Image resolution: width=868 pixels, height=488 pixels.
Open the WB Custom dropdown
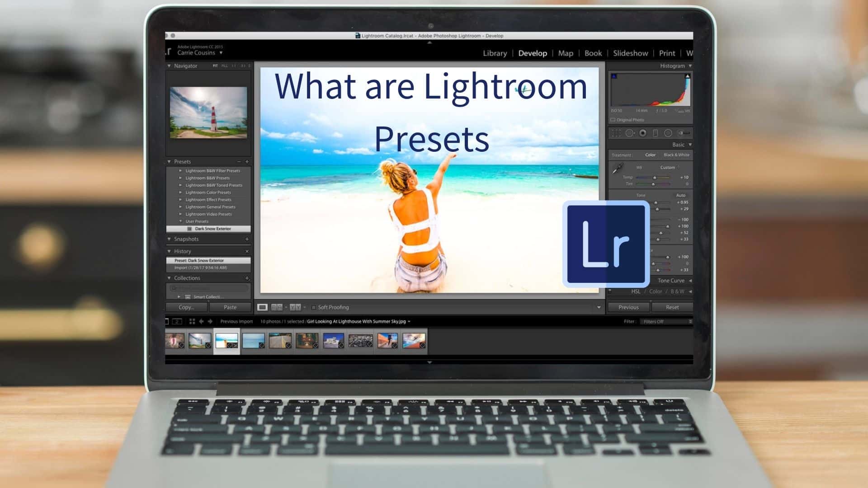[670, 168]
